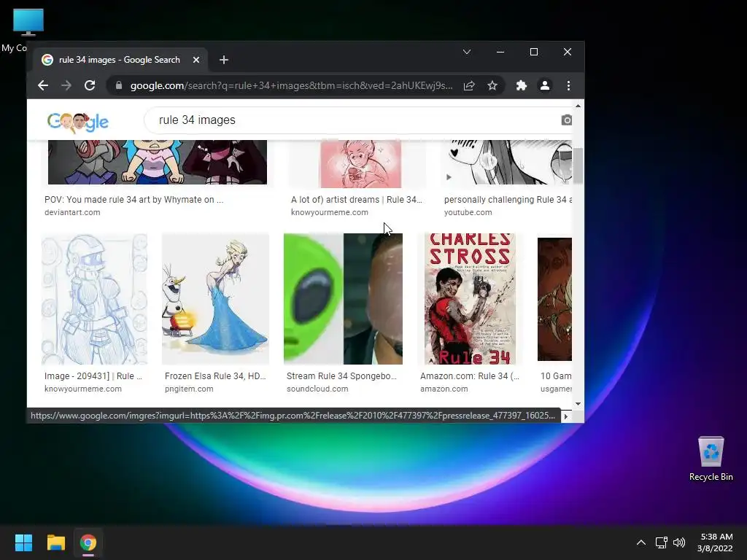The height and width of the screenshot is (560, 747).
Task: Select the 'rule 34 images - Google Search' tab
Action: [x=119, y=60]
